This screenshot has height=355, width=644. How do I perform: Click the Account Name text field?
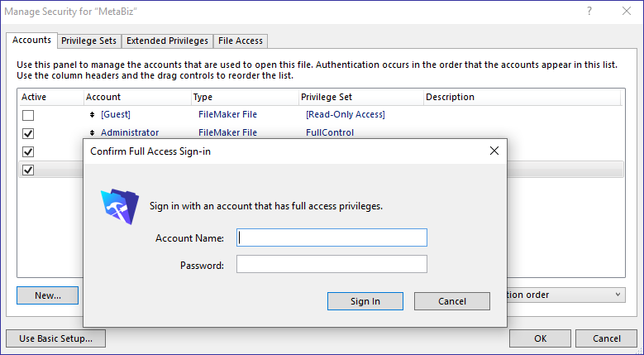[332, 237]
